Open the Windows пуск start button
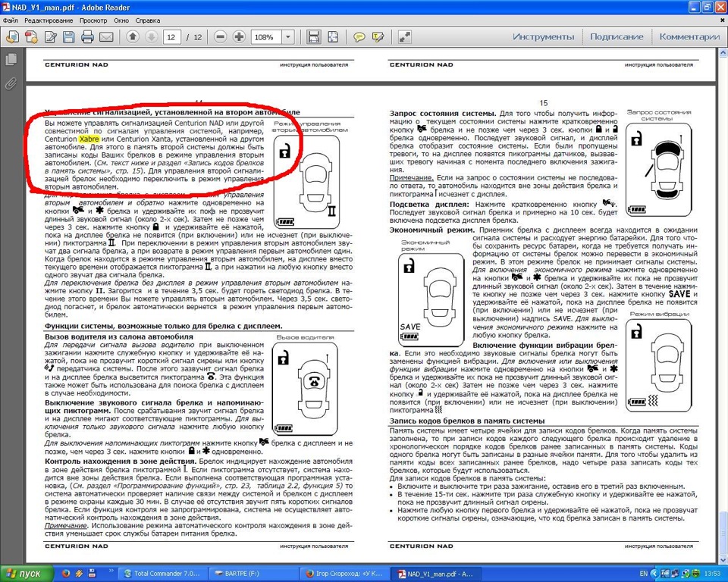Image resolution: width=728 pixels, height=582 pixels. point(27,574)
